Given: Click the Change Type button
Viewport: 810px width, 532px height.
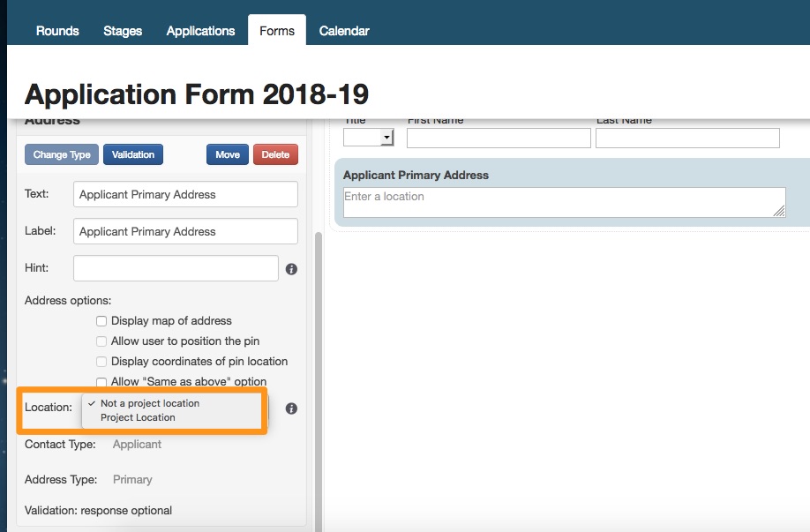Looking at the screenshot, I should (x=62, y=154).
